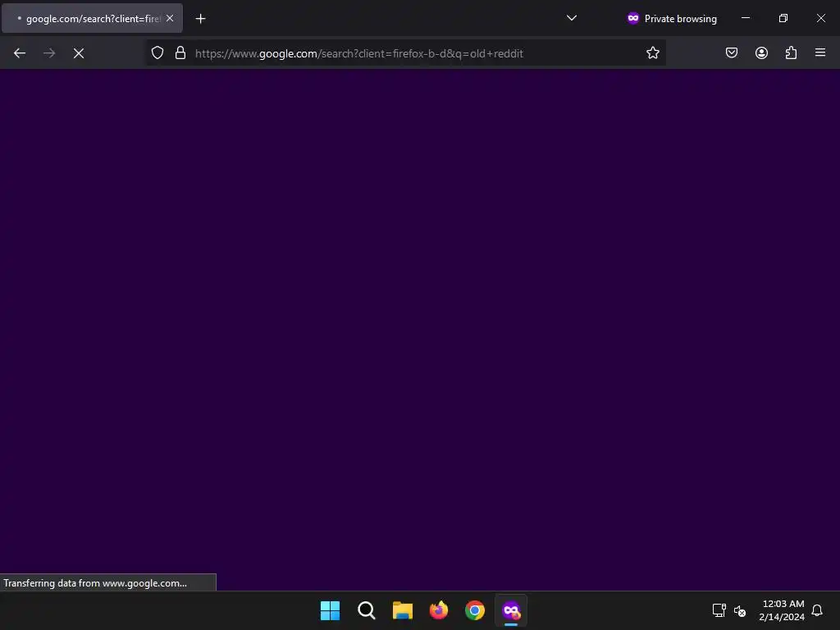Image resolution: width=840 pixels, height=630 pixels.
Task: Open the Extensions panel
Action: coord(791,53)
